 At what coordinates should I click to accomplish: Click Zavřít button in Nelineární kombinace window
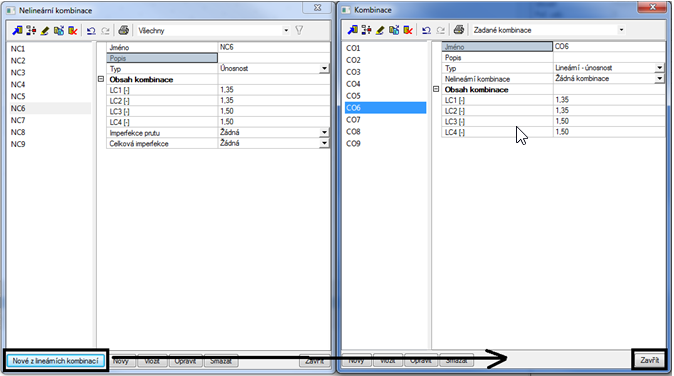315,361
